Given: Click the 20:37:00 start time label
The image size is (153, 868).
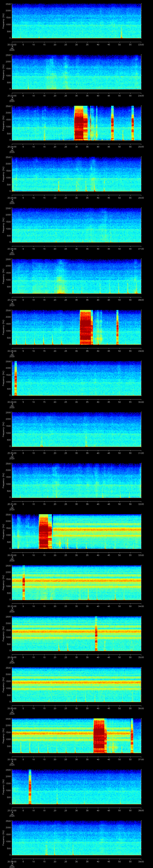Looking at the screenshot, I should [12, 810].
